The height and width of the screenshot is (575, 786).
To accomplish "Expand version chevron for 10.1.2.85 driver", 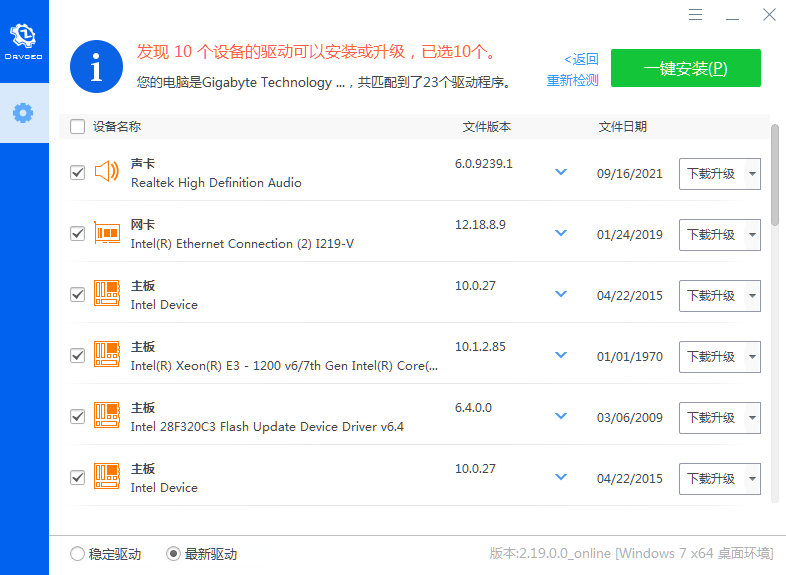I will 561,355.
